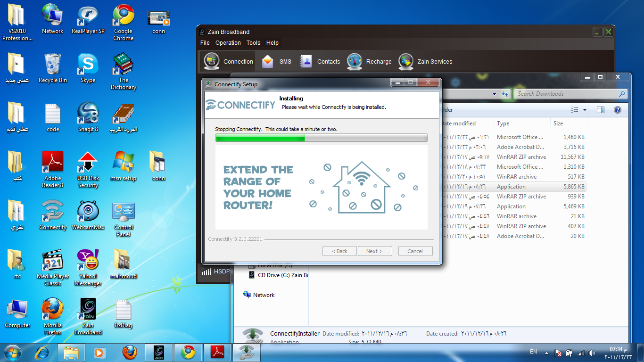This screenshot has width=644, height=362.
Task: Select the Skype desktop shortcut
Action: coord(88,68)
